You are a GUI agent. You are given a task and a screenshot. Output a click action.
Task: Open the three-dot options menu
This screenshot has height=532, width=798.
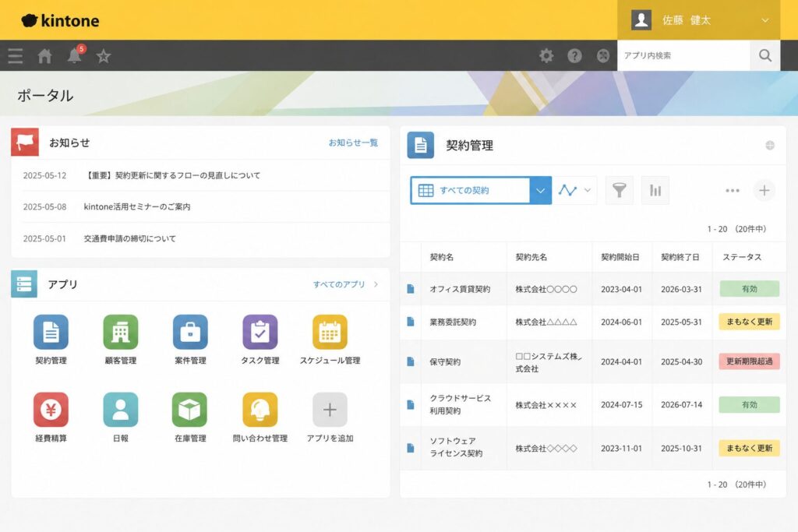pos(733,190)
